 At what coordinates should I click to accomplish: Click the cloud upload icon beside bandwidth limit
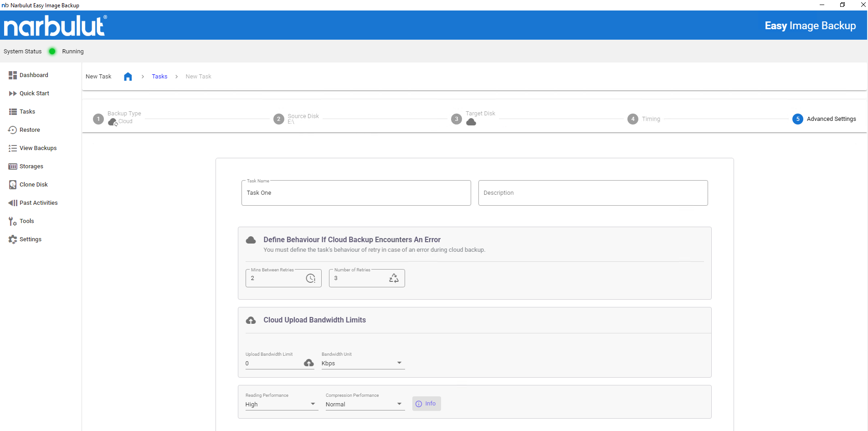click(x=309, y=363)
